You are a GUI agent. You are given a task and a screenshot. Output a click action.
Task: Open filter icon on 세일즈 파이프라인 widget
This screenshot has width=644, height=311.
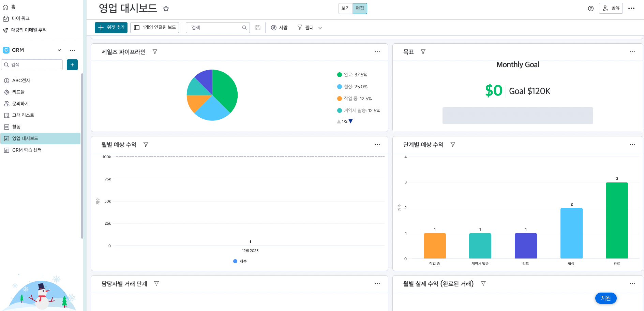[155, 52]
